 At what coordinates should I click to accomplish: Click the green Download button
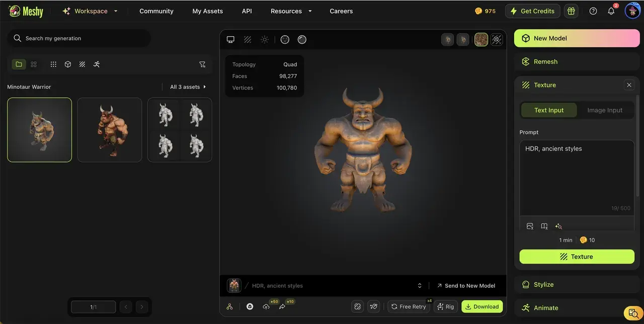tap(481, 306)
